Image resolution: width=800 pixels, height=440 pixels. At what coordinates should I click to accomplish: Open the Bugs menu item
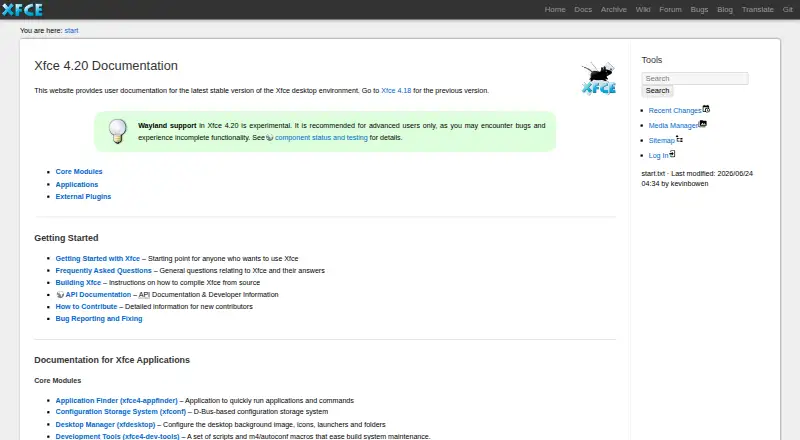[x=699, y=10]
